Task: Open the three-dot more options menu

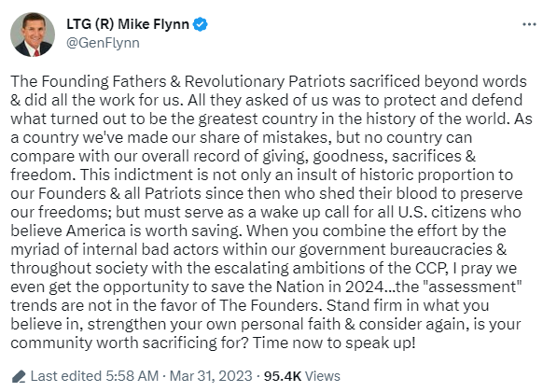Action: pyautogui.click(x=529, y=24)
